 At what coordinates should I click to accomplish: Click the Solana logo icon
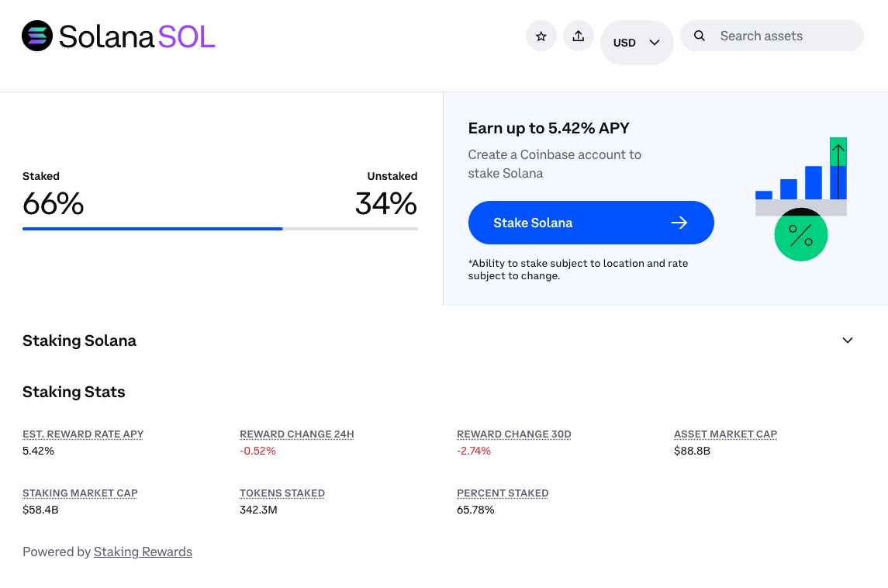click(x=37, y=36)
